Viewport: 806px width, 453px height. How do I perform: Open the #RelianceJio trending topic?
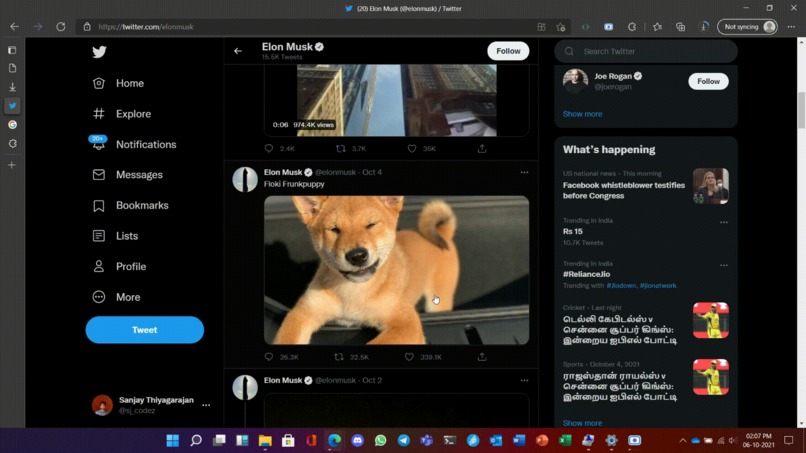pyautogui.click(x=587, y=274)
